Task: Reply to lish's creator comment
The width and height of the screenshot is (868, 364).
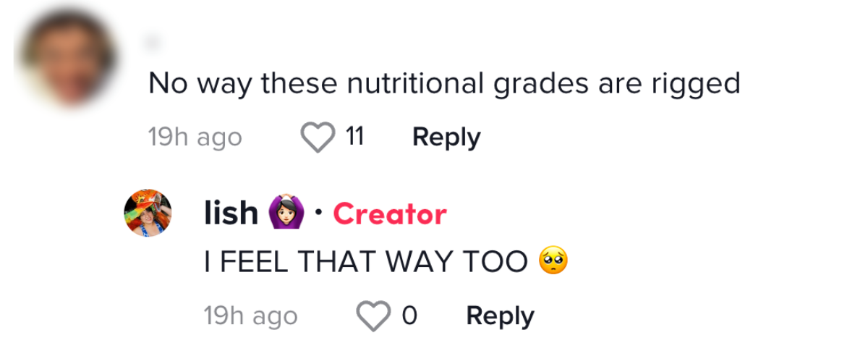Action: pos(500,316)
